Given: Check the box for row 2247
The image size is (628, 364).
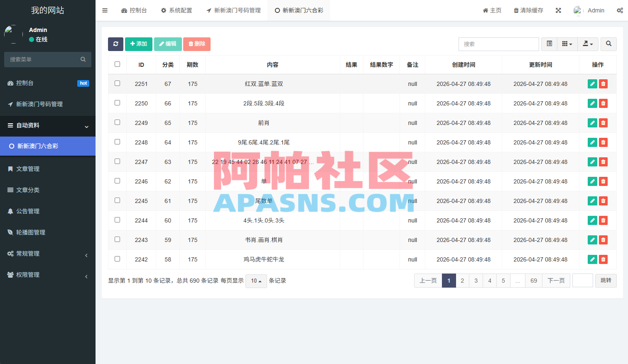Looking at the screenshot, I should tap(117, 161).
